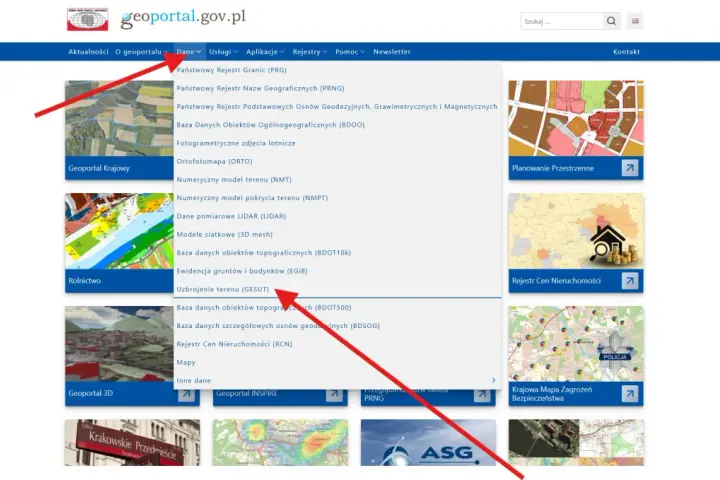Image resolution: width=720 pixels, height=480 pixels.
Task: Click the GUGiK globe emblem in the header
Action: pos(87,19)
